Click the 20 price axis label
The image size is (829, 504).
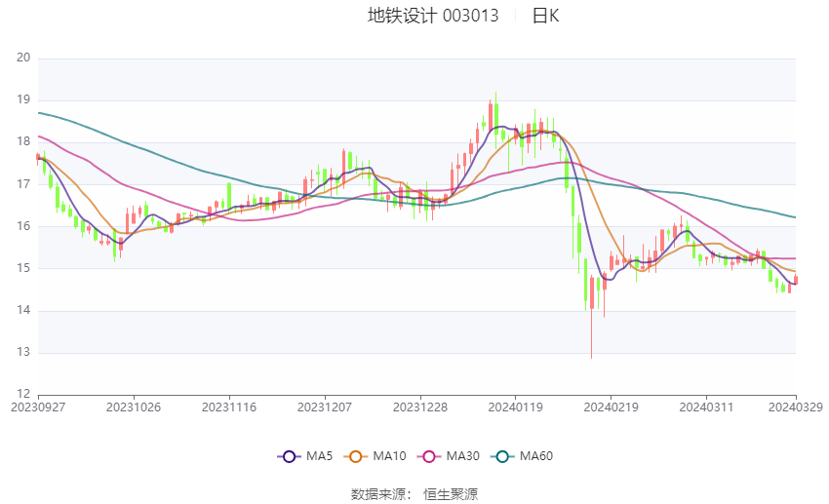(23, 58)
